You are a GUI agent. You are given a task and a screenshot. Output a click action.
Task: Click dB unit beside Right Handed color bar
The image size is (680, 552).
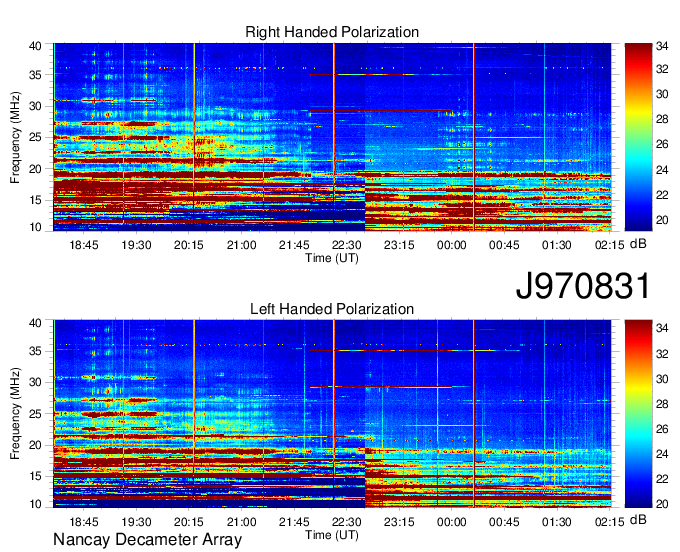pos(638,244)
